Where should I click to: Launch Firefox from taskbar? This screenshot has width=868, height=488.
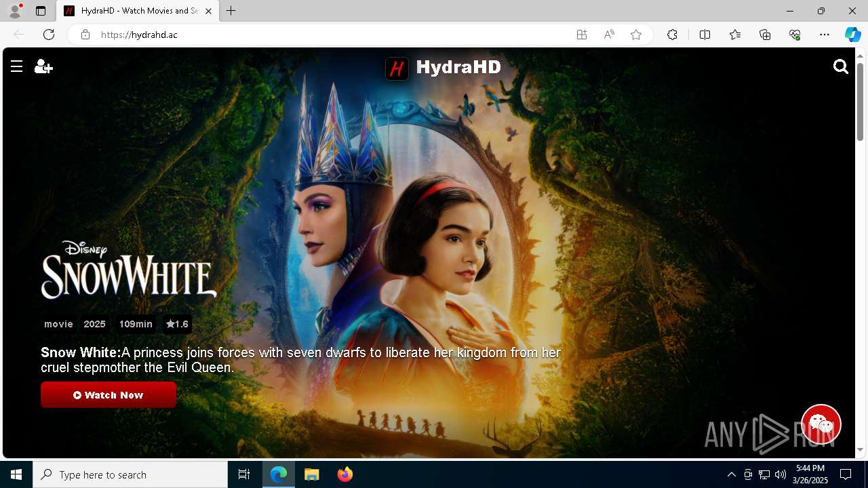click(345, 474)
